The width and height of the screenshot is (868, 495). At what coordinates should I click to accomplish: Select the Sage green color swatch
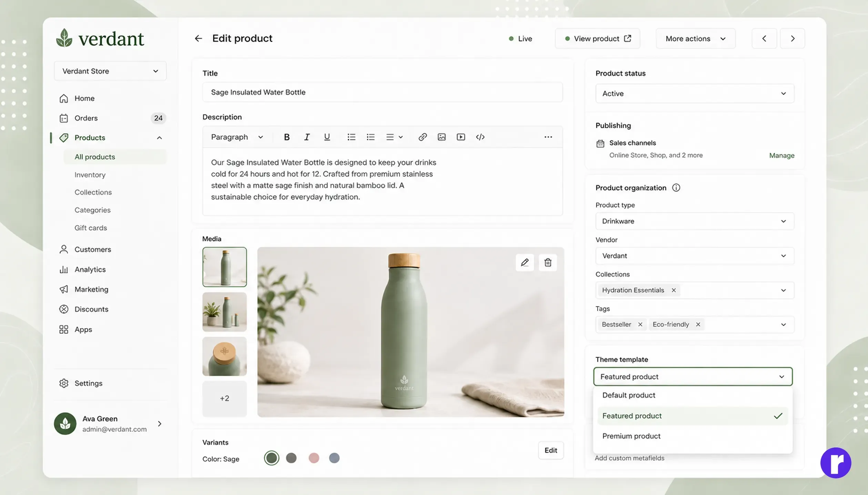(x=271, y=458)
